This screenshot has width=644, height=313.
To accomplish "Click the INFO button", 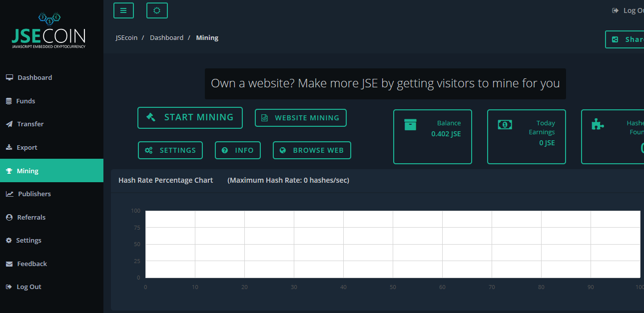I will click(238, 150).
